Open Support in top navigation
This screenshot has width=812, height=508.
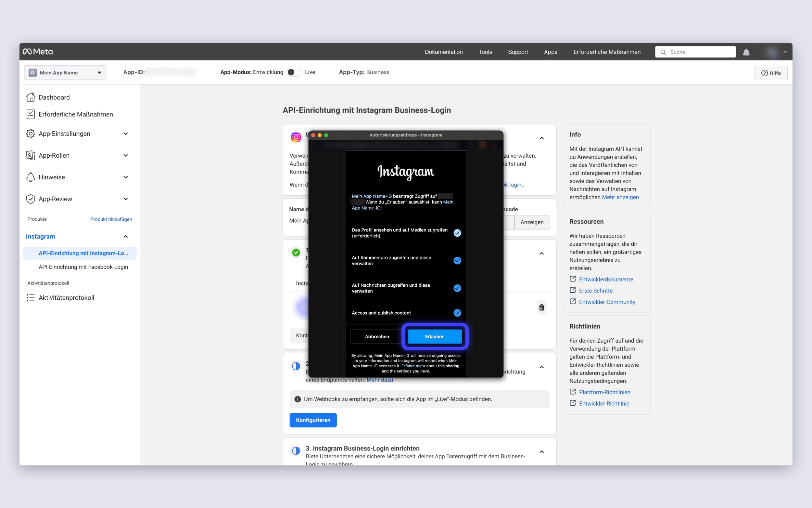(518, 52)
